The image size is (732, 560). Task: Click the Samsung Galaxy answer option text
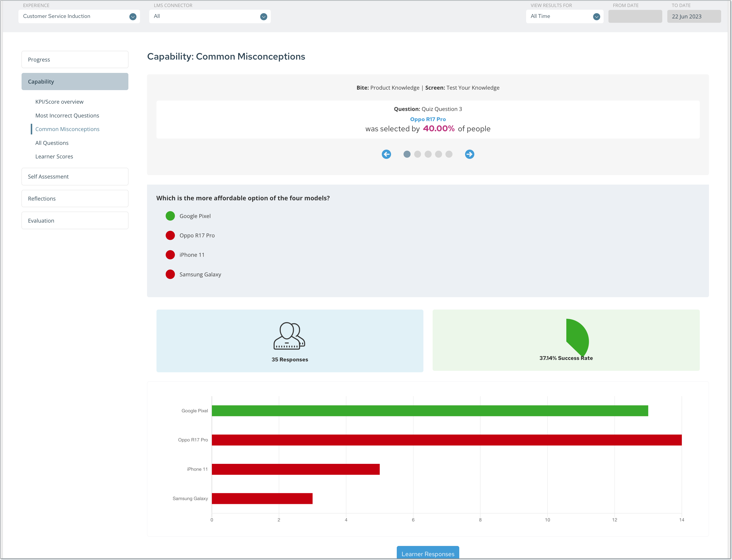(x=200, y=274)
